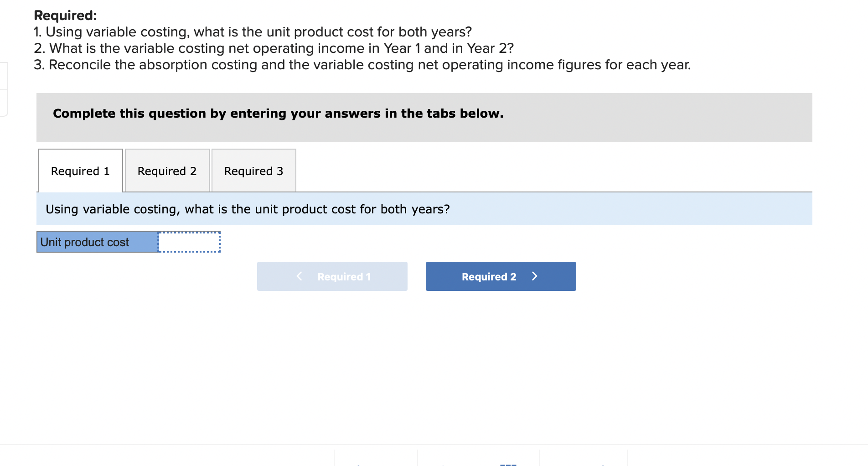
Task: Click the right chevron on Required 2 button
Action: pyautogui.click(x=534, y=276)
